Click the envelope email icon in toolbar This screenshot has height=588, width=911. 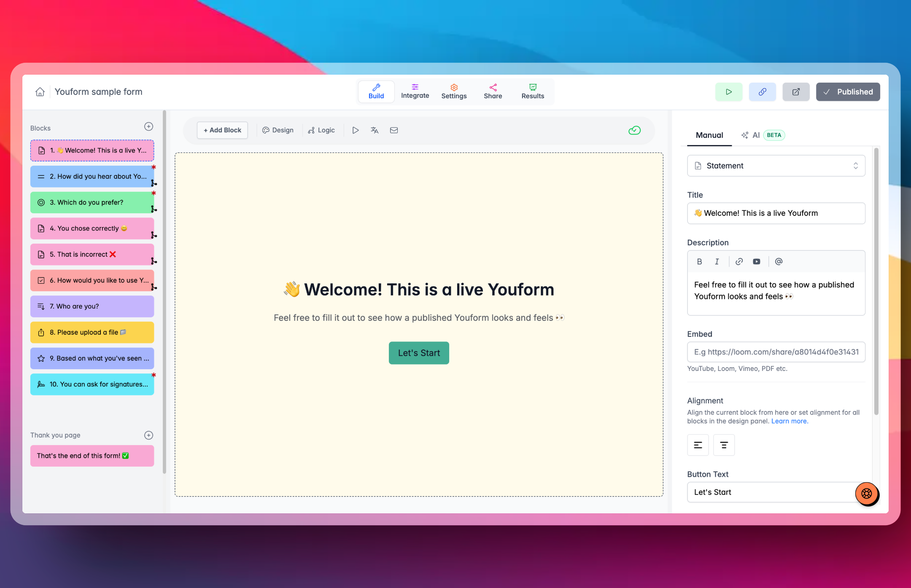pos(394,130)
